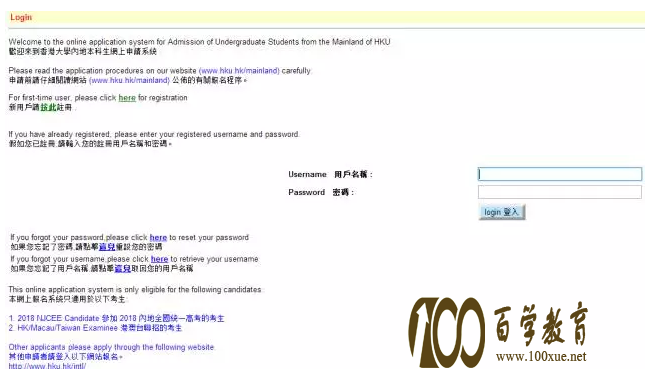Visit the http://www.hku.hk/intl/ link
The width and height of the screenshot is (646, 388).
47,366
